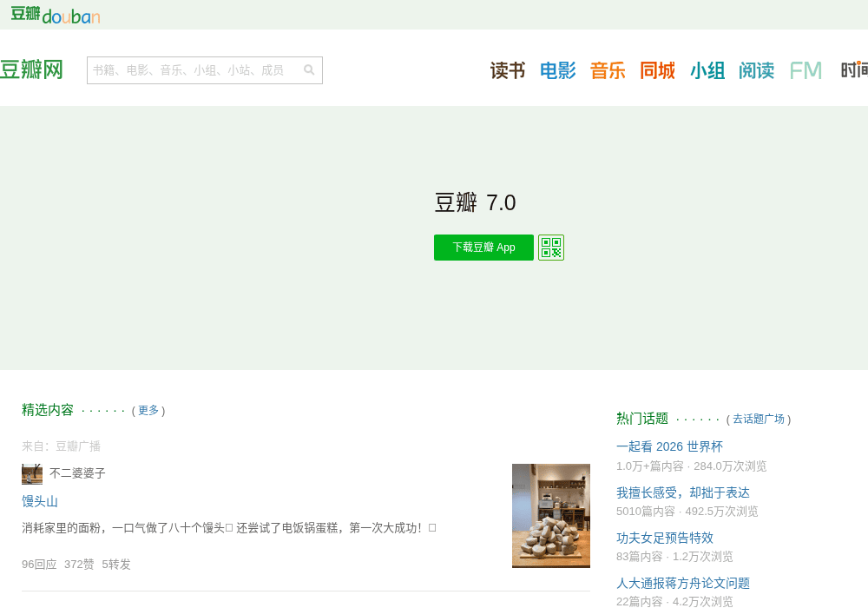Click the 豆瓣网 site logo
868x608 pixels.
[x=31, y=70]
